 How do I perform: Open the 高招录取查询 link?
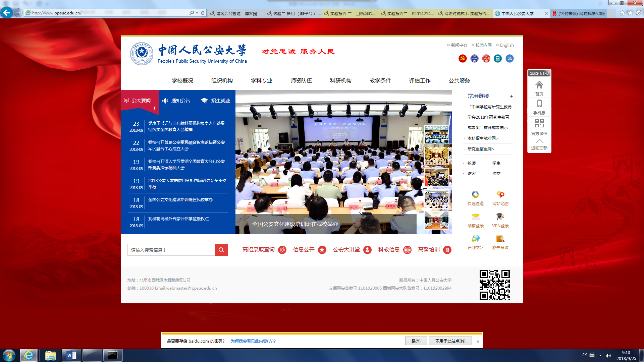258,250
